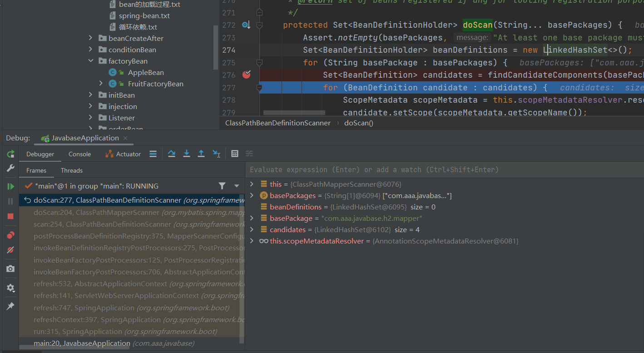Run to cursor

point(216,154)
